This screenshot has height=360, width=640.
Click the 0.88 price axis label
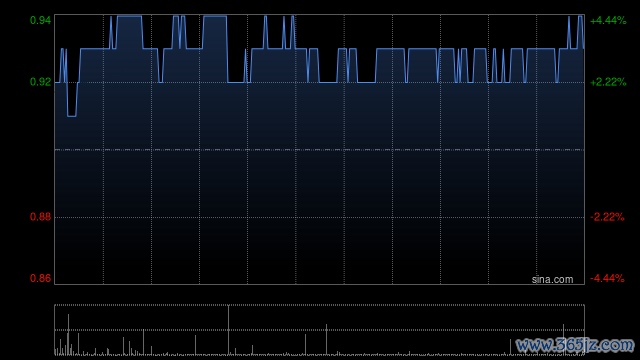coord(40,217)
